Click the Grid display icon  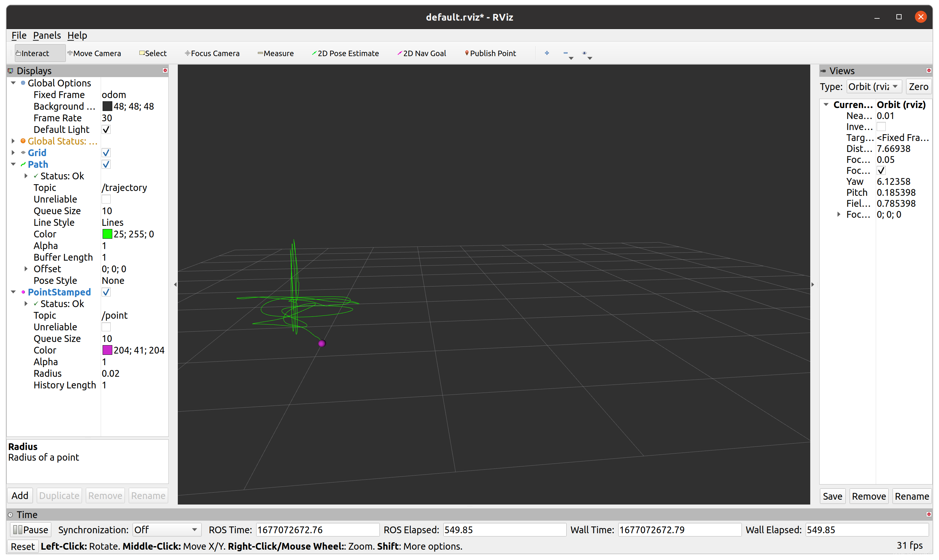[x=23, y=153]
